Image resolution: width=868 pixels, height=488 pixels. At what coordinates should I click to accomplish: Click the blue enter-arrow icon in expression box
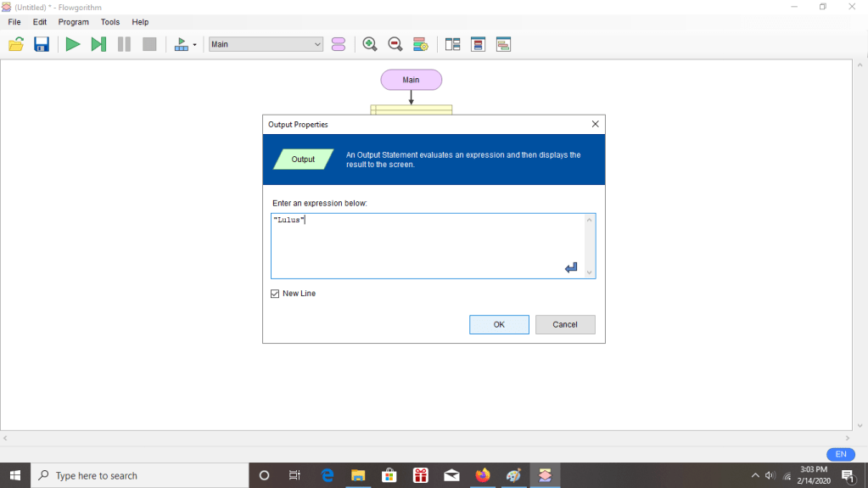tap(571, 268)
